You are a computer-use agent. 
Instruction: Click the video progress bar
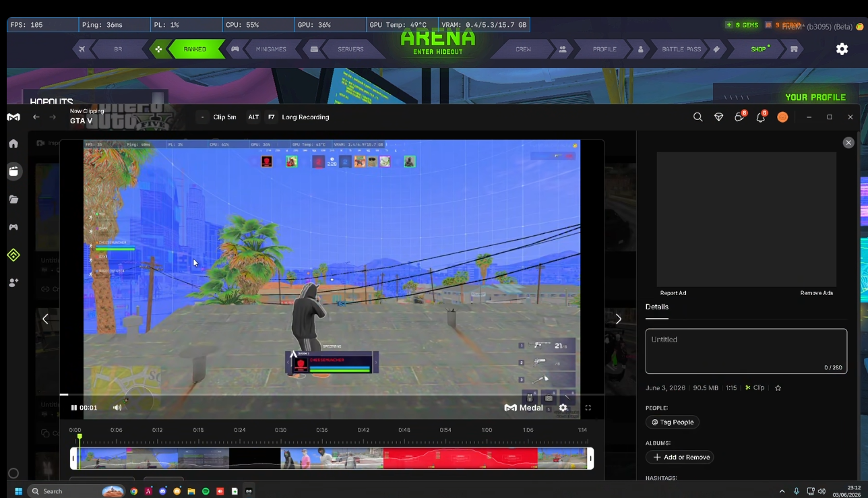click(x=332, y=394)
